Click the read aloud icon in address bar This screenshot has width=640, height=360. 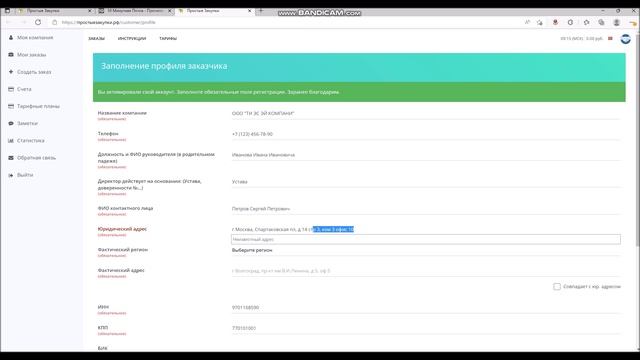pyautogui.click(x=527, y=22)
